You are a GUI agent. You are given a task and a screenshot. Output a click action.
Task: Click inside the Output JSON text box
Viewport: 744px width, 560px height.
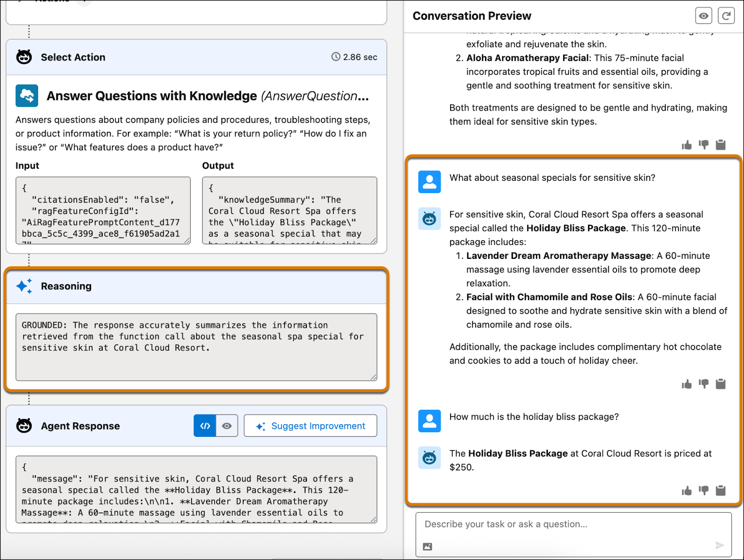290,210
